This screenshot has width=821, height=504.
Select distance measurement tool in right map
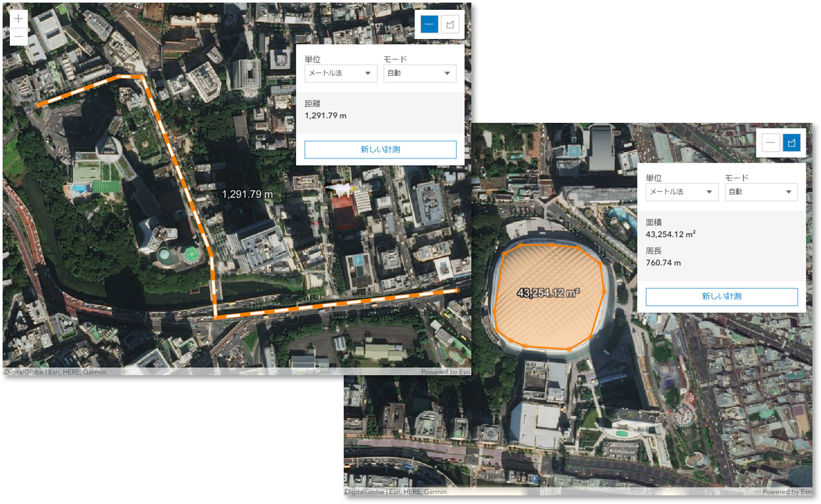771,143
